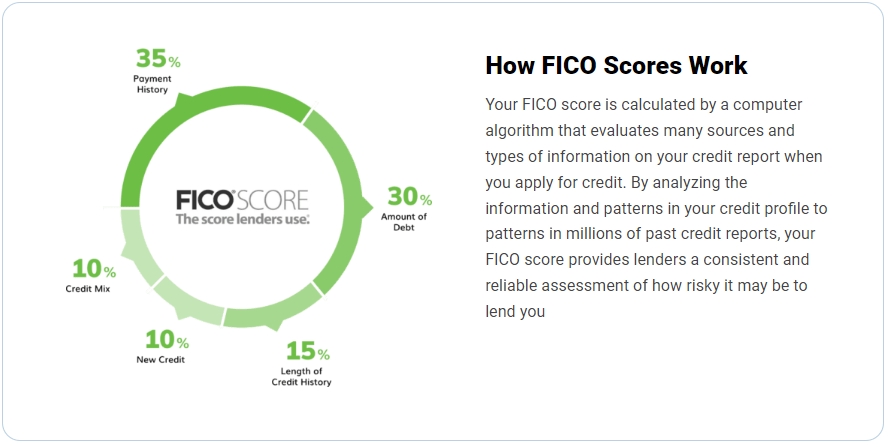This screenshot has height=447, width=888.
Task: Select the "Length of Credit History" label
Action: tap(301, 376)
